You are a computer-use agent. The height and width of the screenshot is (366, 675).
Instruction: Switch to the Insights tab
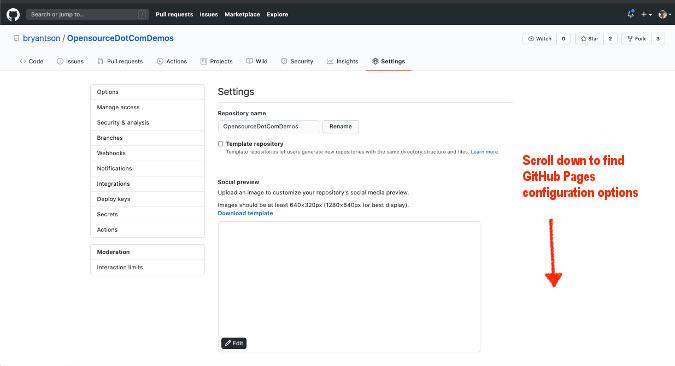pos(343,61)
